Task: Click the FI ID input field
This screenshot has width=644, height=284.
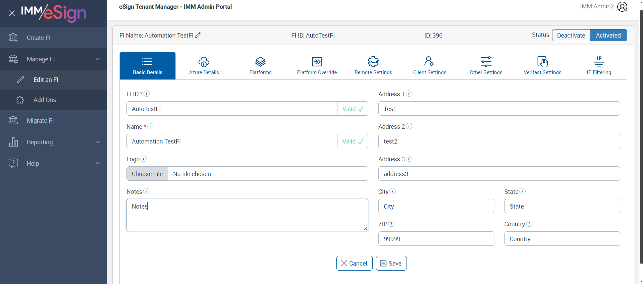Action: (x=232, y=109)
